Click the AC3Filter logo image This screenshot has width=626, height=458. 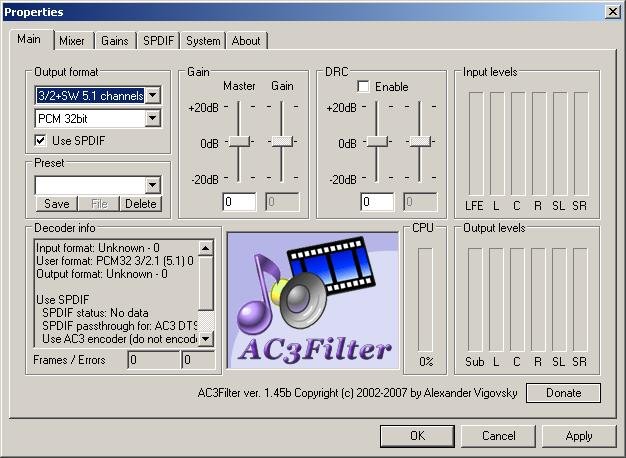[x=313, y=300]
